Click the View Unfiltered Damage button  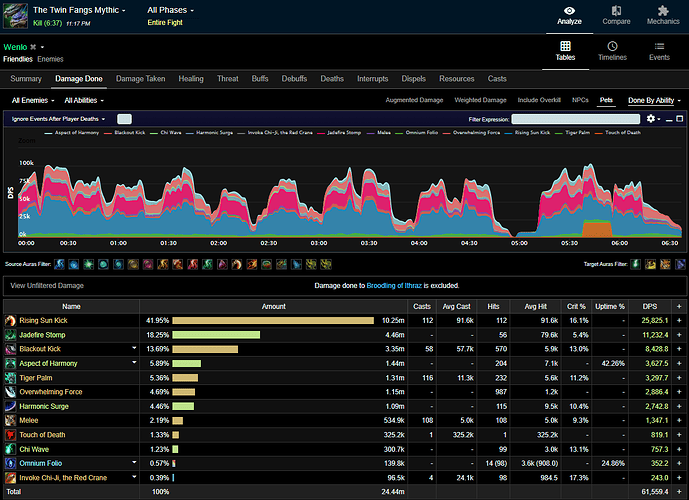47,286
